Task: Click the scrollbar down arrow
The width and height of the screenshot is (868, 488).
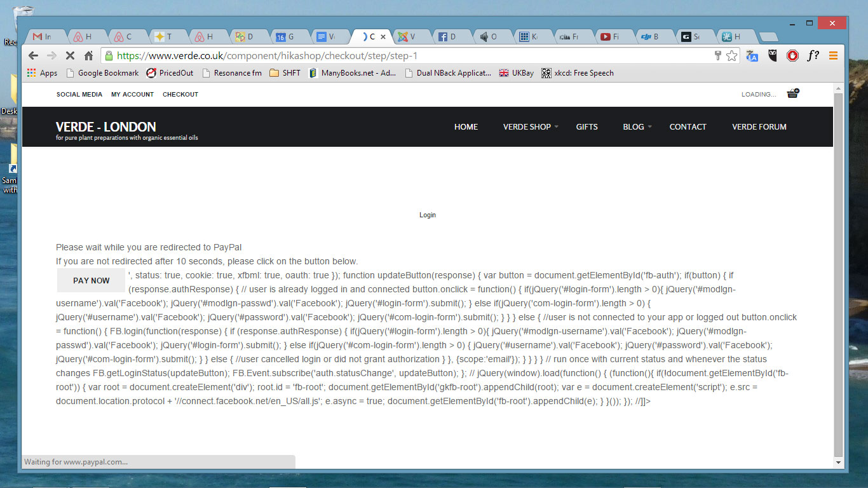Action: (839, 462)
